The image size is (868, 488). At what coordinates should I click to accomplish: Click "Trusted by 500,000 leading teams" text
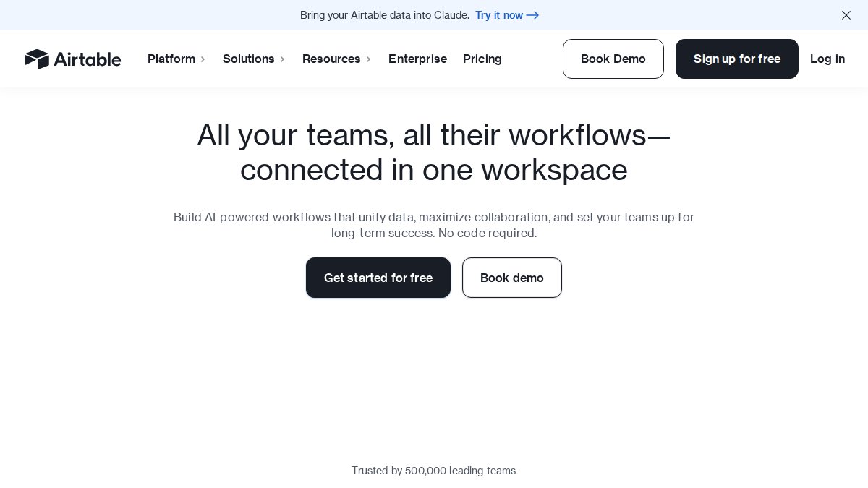434,471
